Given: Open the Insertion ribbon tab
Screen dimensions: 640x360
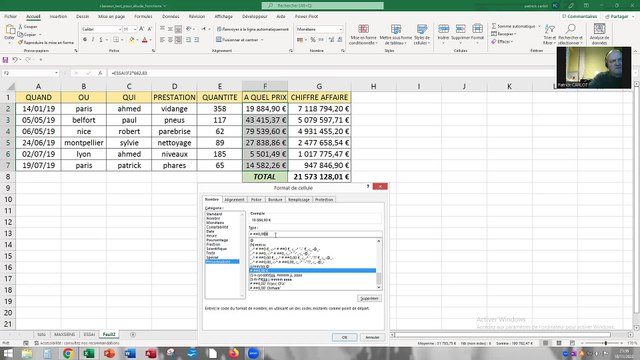Looking at the screenshot, I should 58,16.
